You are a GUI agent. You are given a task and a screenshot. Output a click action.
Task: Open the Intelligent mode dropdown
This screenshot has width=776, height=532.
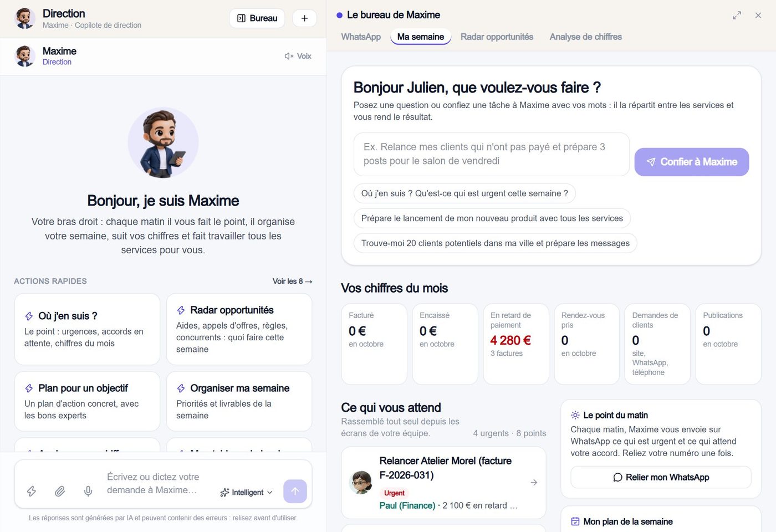[247, 492]
